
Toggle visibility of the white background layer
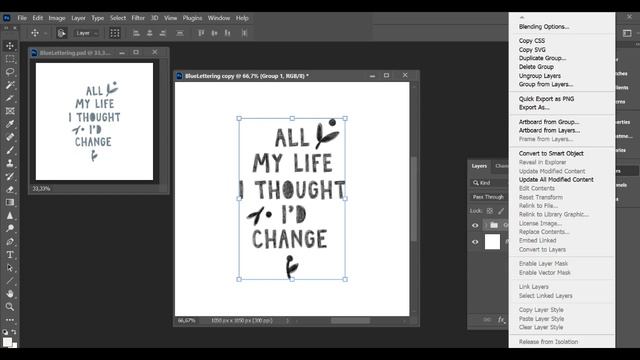coord(475,242)
